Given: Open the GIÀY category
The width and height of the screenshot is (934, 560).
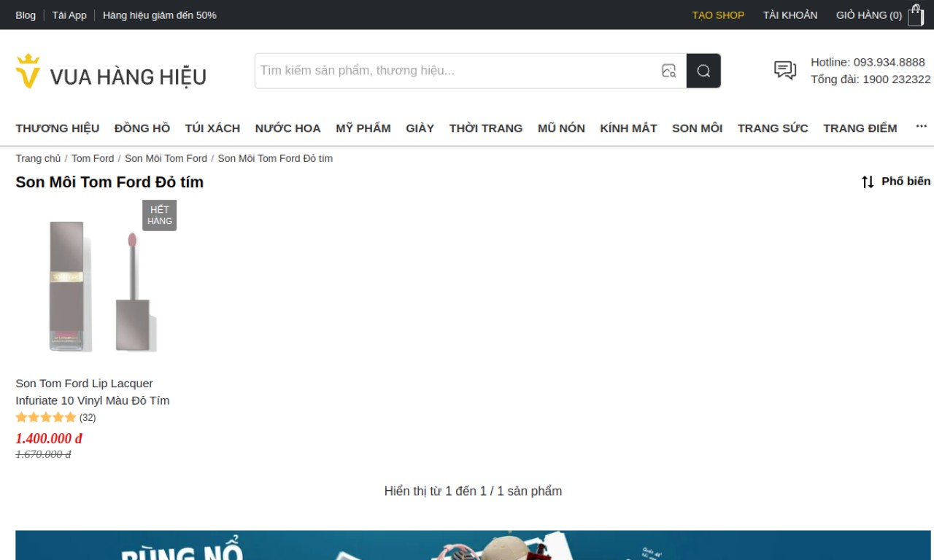Looking at the screenshot, I should click(x=420, y=128).
